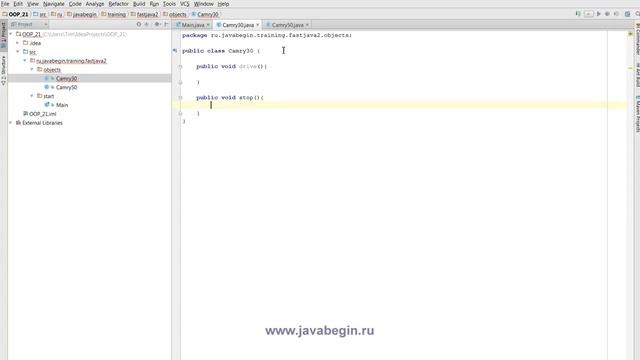
Task: Open the Code menu
Action: point(75,4)
